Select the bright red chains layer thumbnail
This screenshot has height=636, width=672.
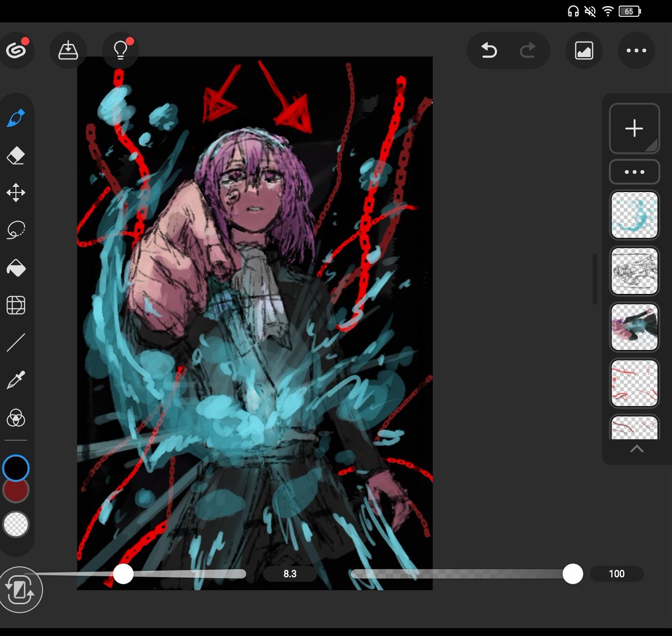point(634,384)
